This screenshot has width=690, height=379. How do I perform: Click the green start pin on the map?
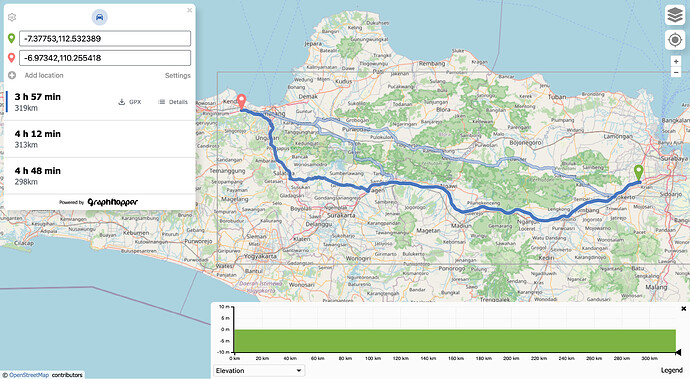point(638,173)
